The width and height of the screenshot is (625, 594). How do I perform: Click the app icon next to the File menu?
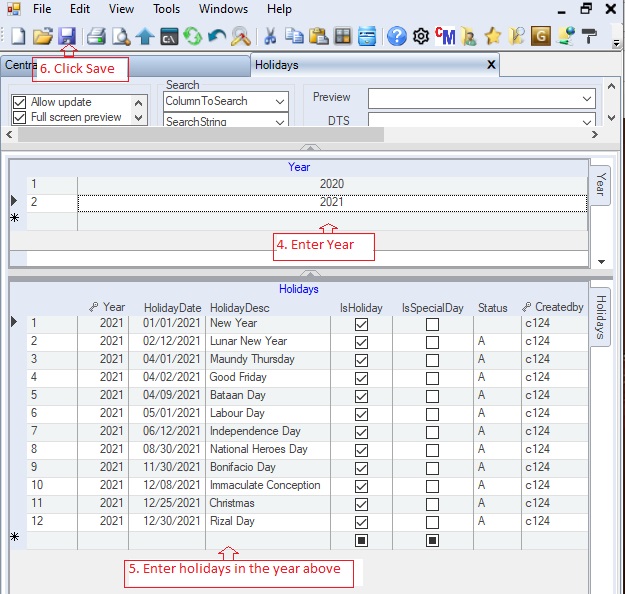pos(14,9)
